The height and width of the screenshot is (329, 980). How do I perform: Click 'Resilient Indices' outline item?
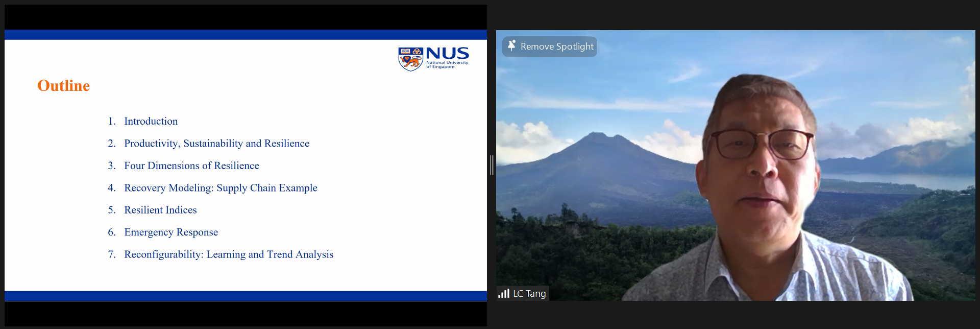point(161,210)
